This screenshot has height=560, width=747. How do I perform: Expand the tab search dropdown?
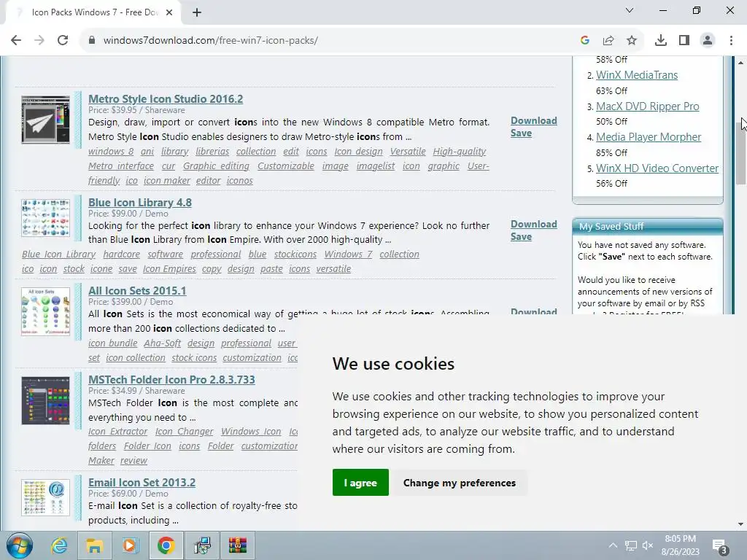pos(630,10)
